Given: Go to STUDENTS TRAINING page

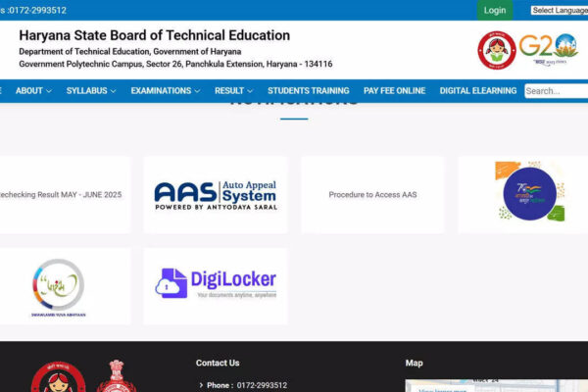Looking at the screenshot, I should 309,91.
